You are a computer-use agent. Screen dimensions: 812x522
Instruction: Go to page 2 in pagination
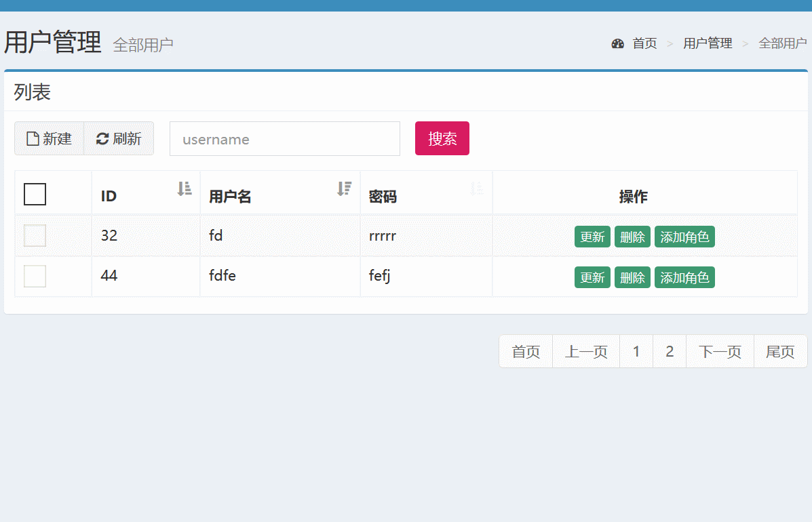tap(670, 351)
